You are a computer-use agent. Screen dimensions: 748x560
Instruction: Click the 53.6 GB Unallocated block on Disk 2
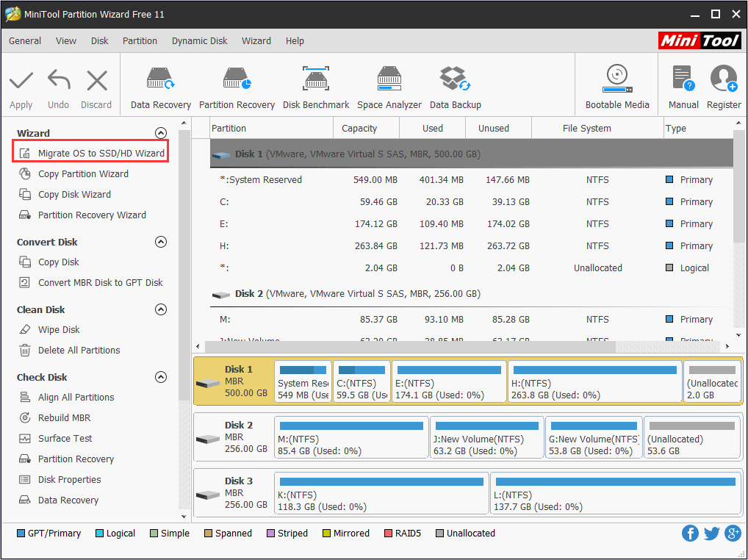(691, 437)
